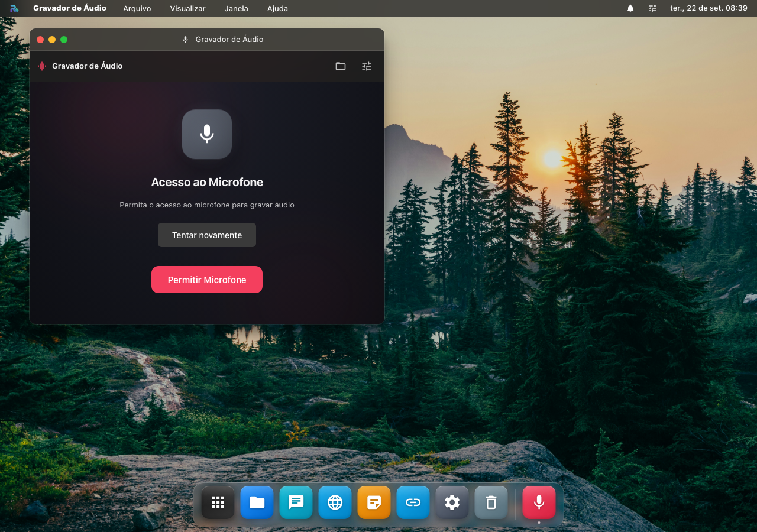Click Permitir Microfone button
The width and height of the screenshot is (757, 532).
coord(207,280)
